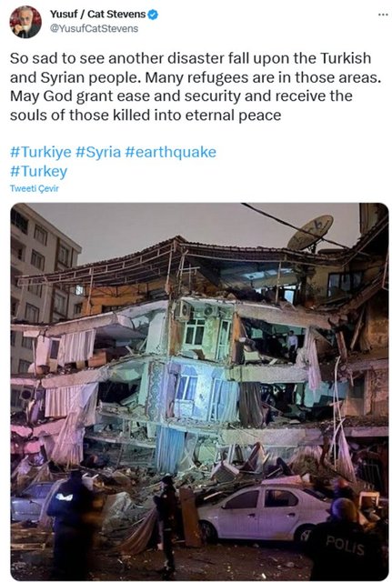Open the #Turkey hashtag
Screen dimensions: 392x582
click(x=38, y=172)
